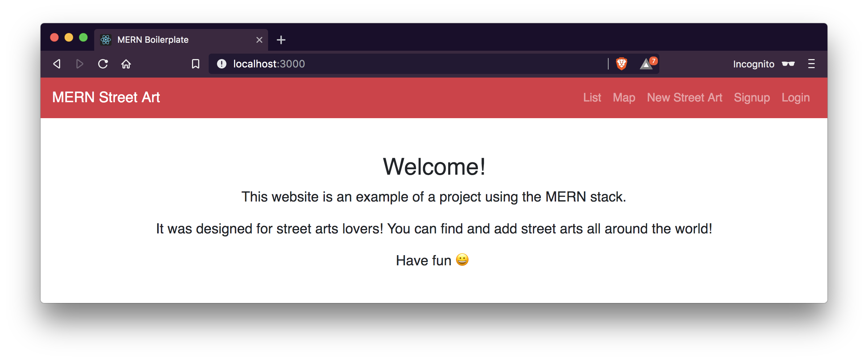The width and height of the screenshot is (868, 361).
Task: Go back with the browser back arrow
Action: point(57,64)
